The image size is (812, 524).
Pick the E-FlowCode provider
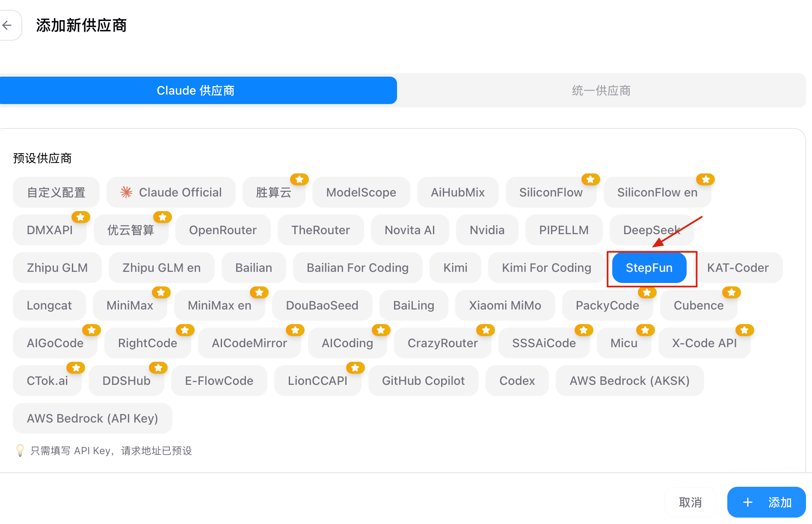219,381
